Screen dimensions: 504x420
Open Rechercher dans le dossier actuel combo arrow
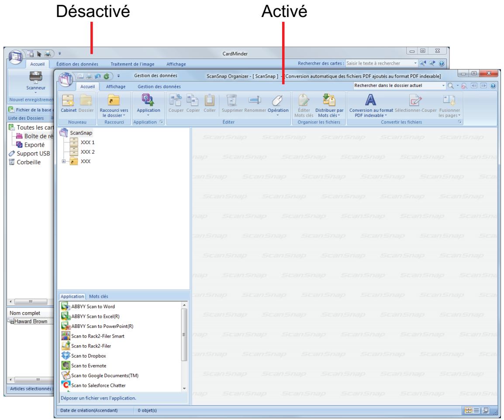pyautogui.click(x=443, y=86)
